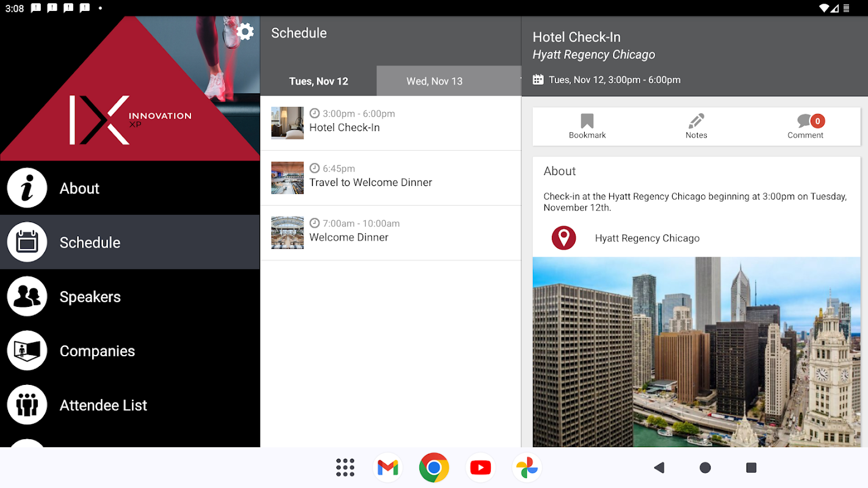Switch to the Wed, Nov 13 tab
The image size is (868, 488).
(435, 81)
